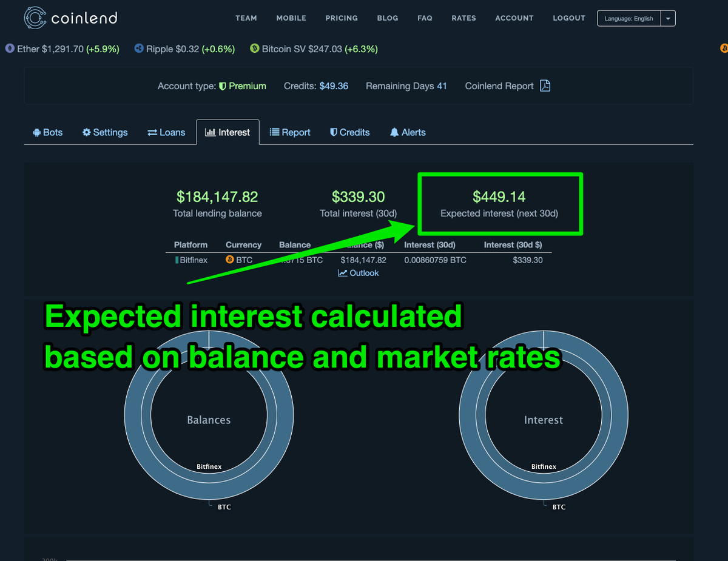
Task: Open the Alerts tab
Action: [x=408, y=132]
